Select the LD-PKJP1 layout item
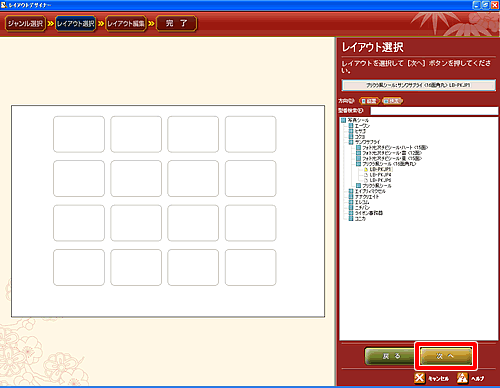Screen dimensions: 500x388 click(x=380, y=169)
